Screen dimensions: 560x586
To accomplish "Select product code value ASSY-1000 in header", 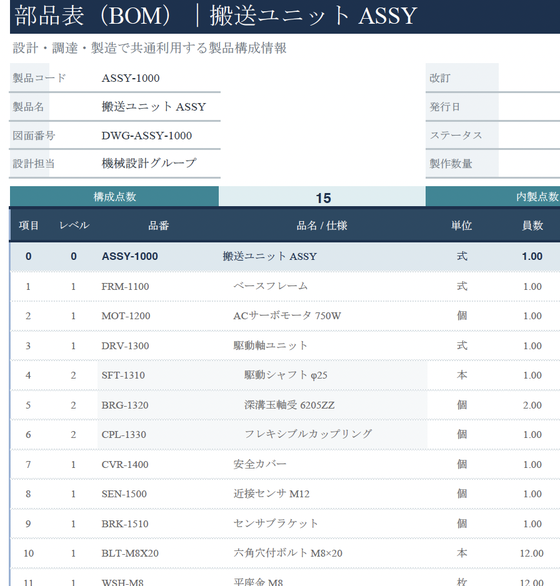I will point(130,78).
